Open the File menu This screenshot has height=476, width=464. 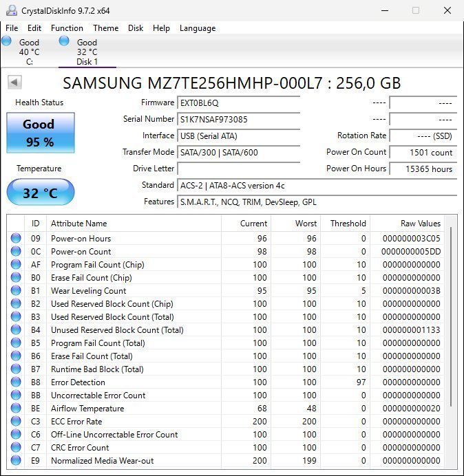pyautogui.click(x=12, y=28)
